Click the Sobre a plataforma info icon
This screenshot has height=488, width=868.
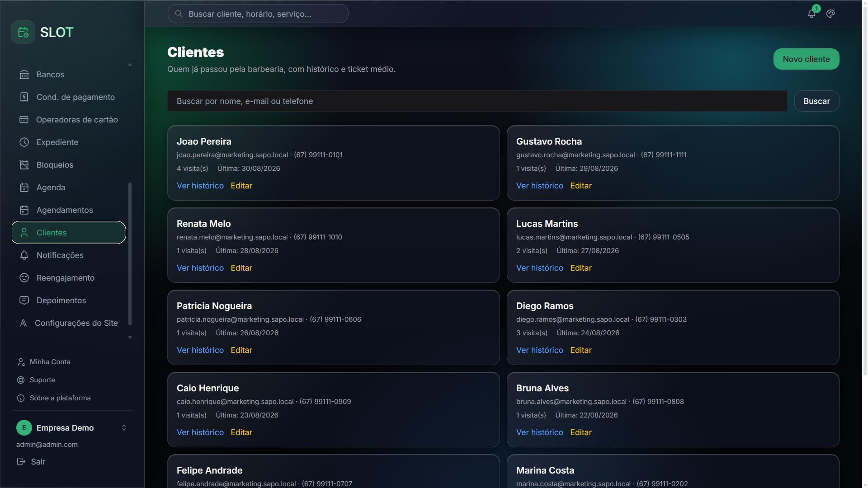coord(21,398)
